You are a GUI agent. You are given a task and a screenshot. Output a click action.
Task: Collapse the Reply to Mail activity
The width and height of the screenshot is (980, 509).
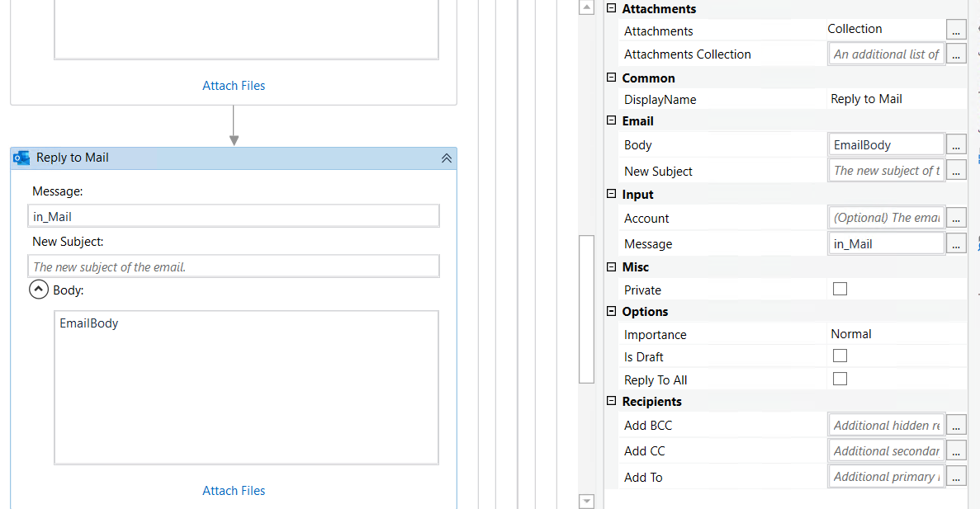pyautogui.click(x=447, y=158)
